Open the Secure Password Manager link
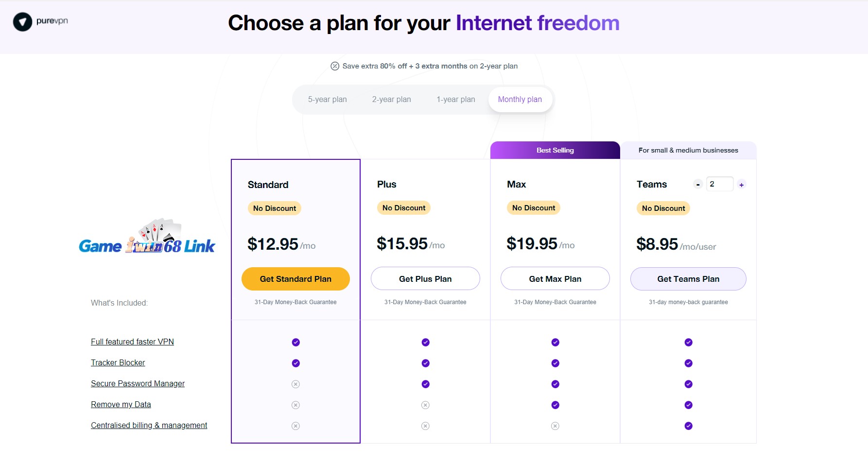The width and height of the screenshot is (868, 463). click(x=138, y=384)
